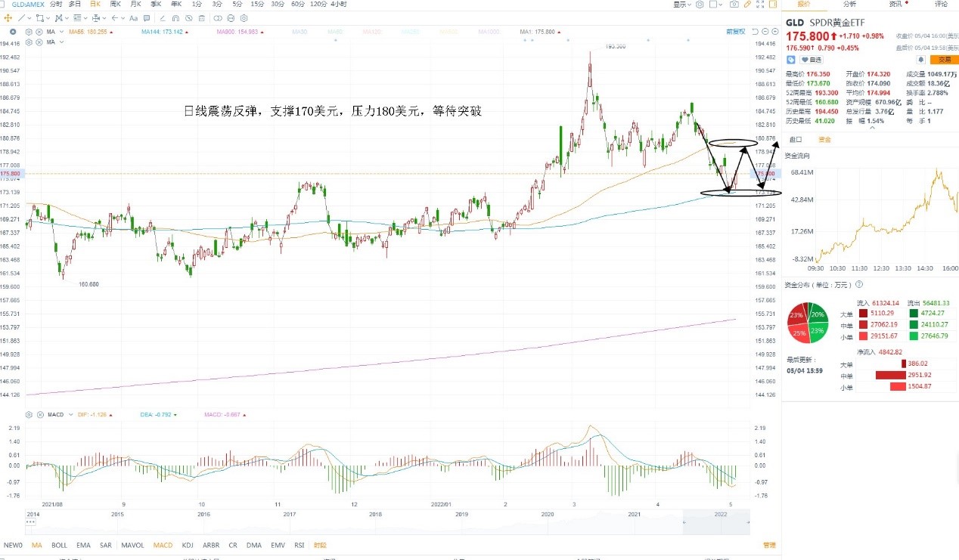The image size is (959, 560).
Task: Toggle the KDJ indicator
Action: click(188, 545)
